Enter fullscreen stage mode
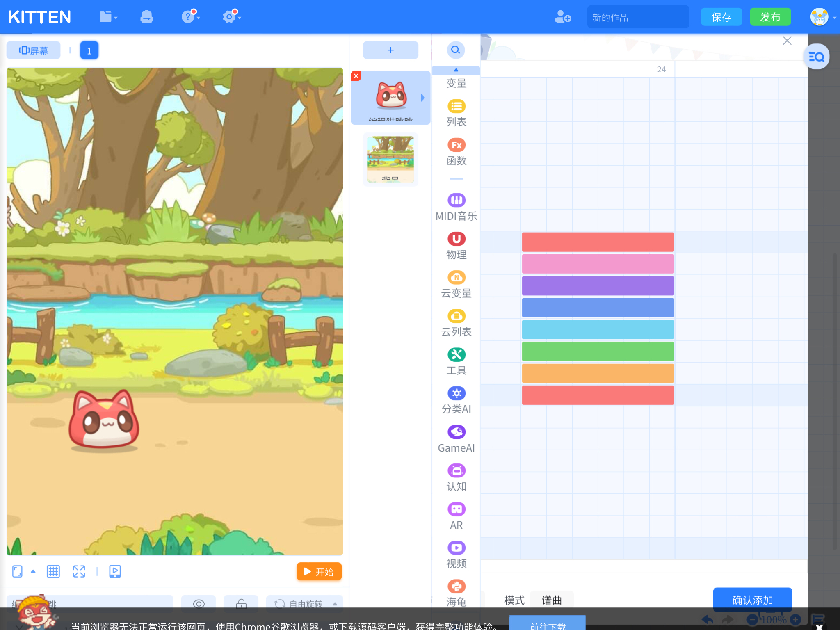The width and height of the screenshot is (840, 630). pyautogui.click(x=79, y=571)
